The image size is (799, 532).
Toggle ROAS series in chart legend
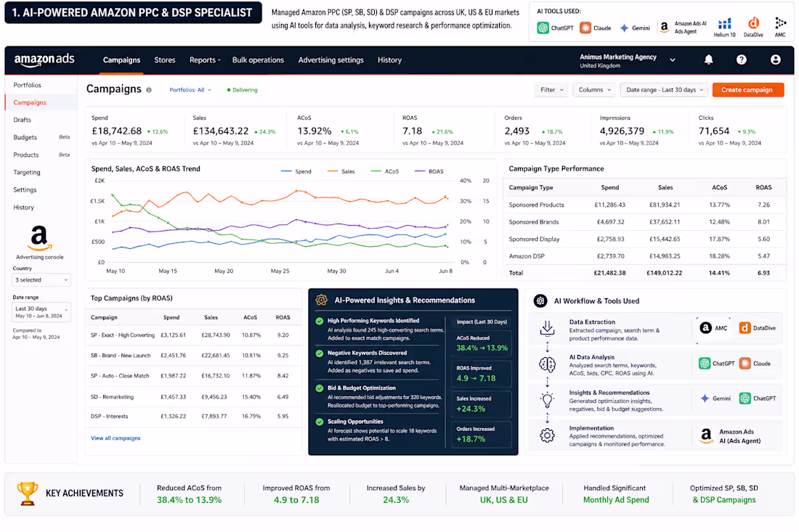(429, 171)
